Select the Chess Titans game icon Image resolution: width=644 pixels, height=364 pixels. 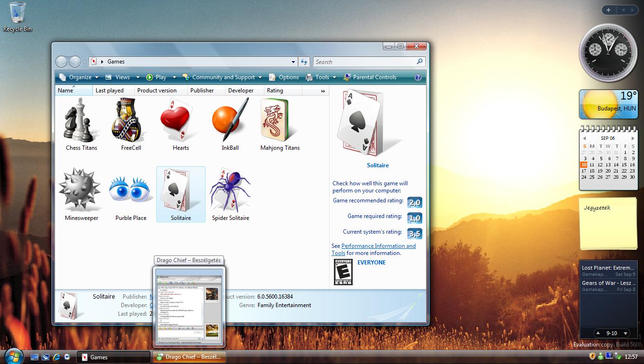tap(81, 125)
